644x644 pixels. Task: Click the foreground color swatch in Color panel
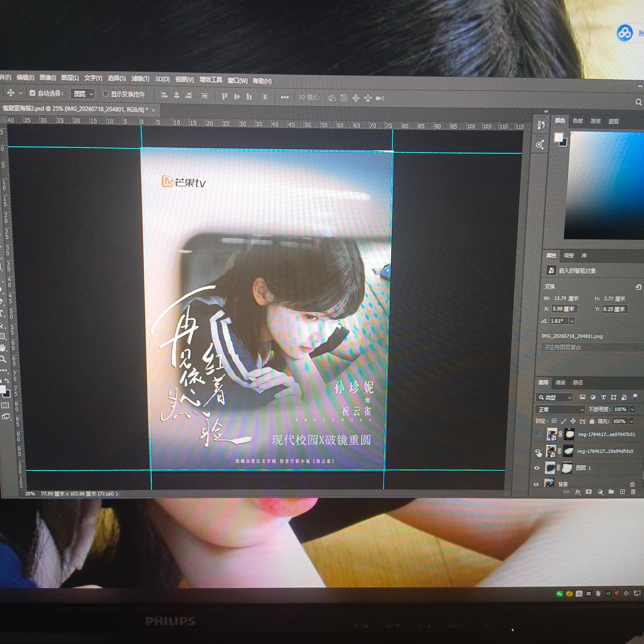[559, 137]
